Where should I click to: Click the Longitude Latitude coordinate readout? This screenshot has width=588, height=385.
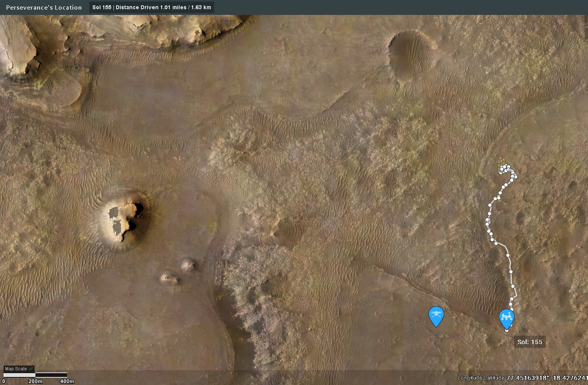pos(523,378)
